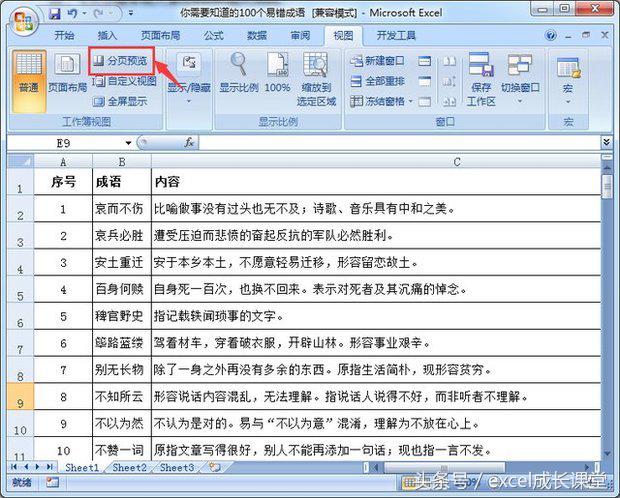Click 保存工作区 save workspace
Viewport: 620px width, 498px height.
pyautogui.click(x=481, y=79)
